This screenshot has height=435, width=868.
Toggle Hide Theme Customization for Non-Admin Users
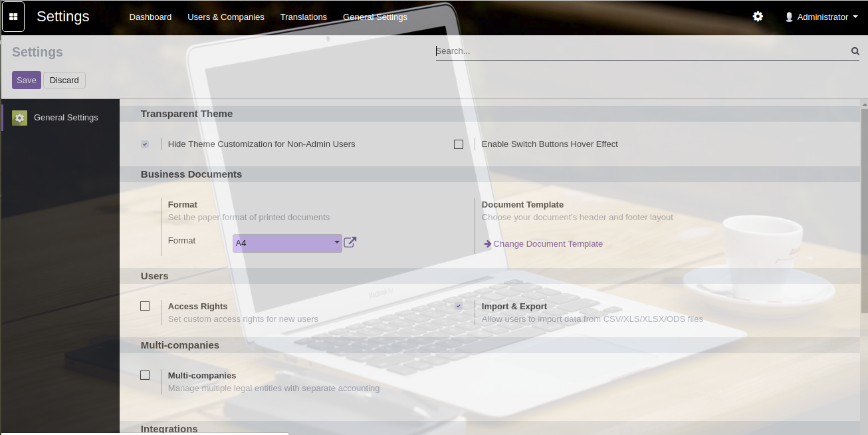(x=145, y=144)
